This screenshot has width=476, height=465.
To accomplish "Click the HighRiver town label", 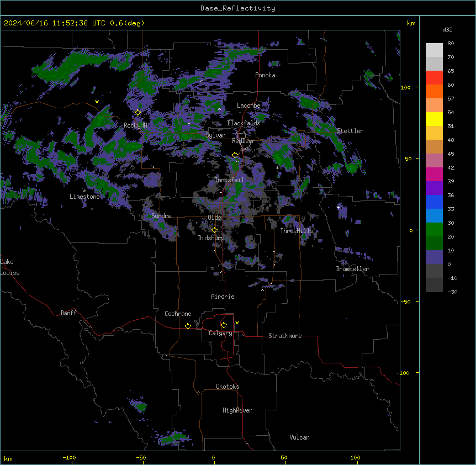I will [x=237, y=410].
